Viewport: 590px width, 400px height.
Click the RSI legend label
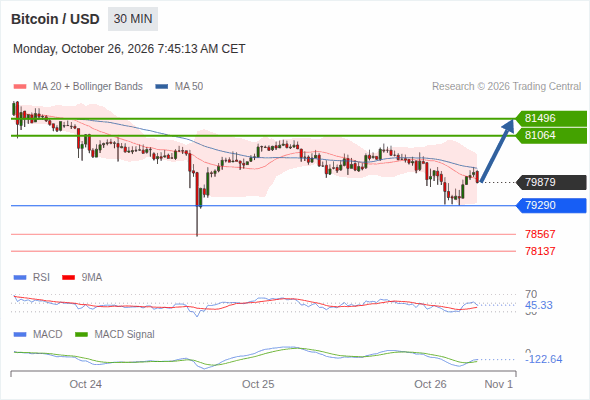coord(41,278)
